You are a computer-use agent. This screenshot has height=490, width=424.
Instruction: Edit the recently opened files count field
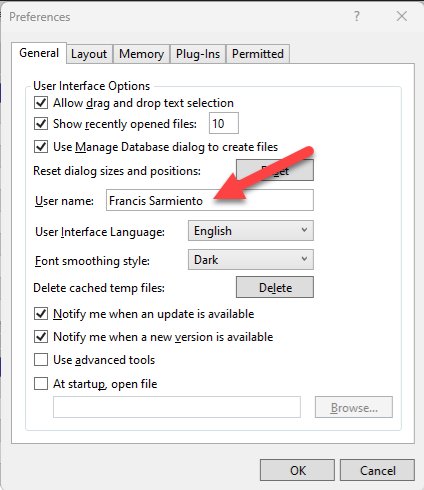[224, 123]
